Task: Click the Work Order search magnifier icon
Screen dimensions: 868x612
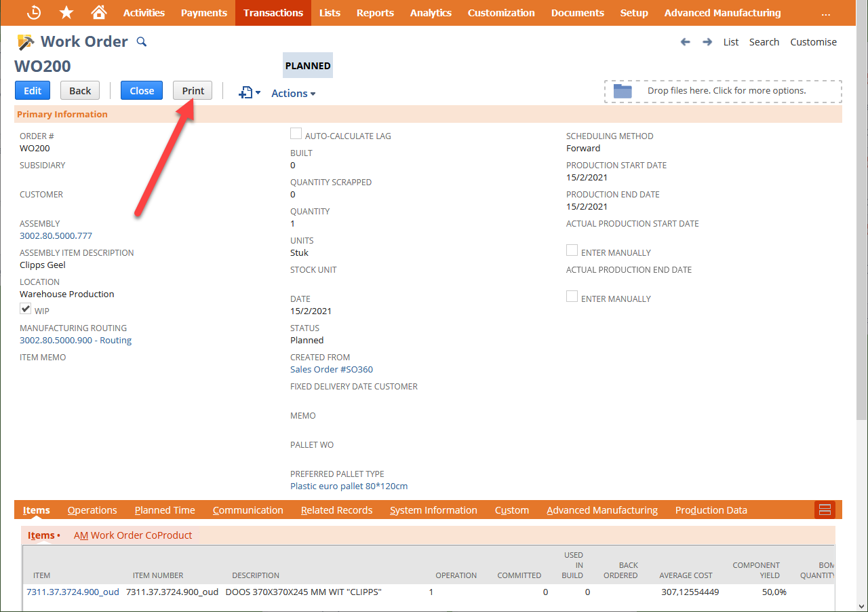Action: pos(141,41)
